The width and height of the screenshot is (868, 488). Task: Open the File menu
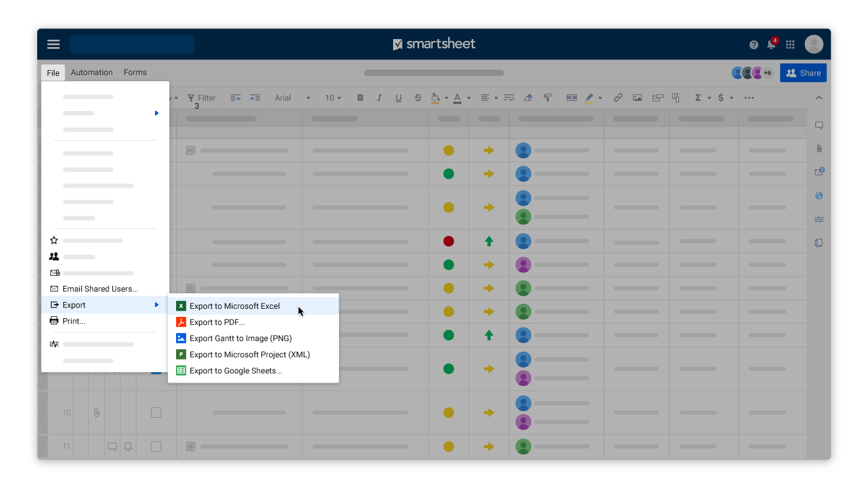click(53, 73)
